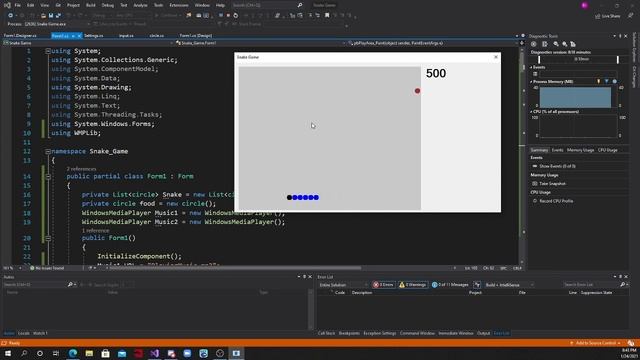Viewport: 640px width, 360px height.
Task: Switch to the Memory Usage tab
Action: [x=580, y=150]
